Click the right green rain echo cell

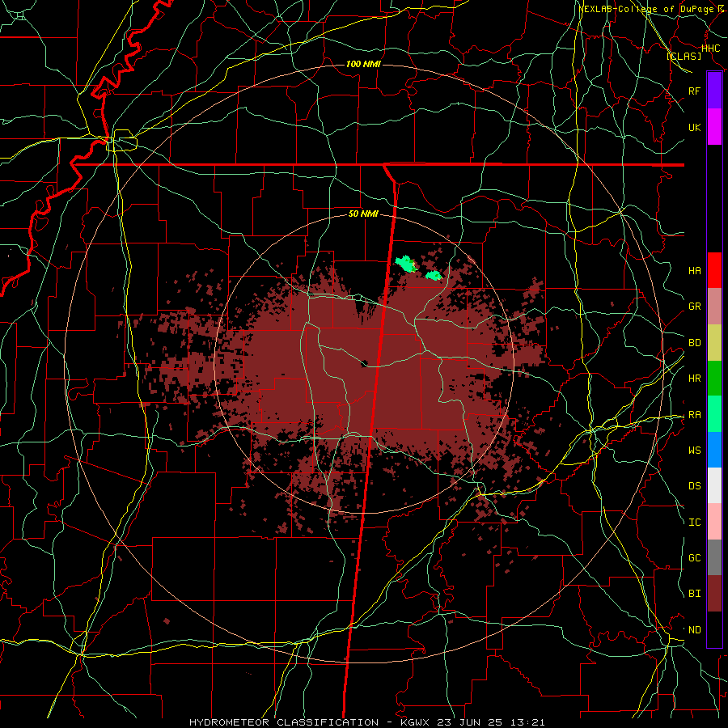tap(434, 276)
